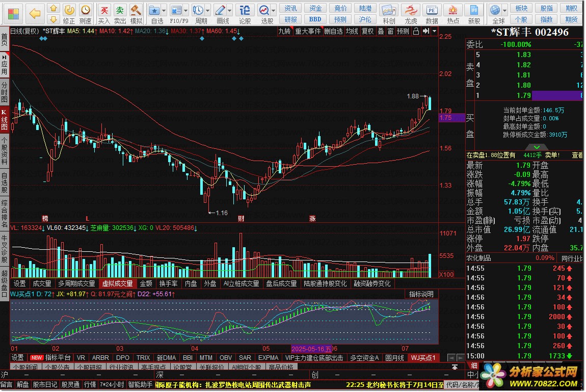Expand the green chevron under order book
Screen dimensions: 586x392
tap(536, 147)
